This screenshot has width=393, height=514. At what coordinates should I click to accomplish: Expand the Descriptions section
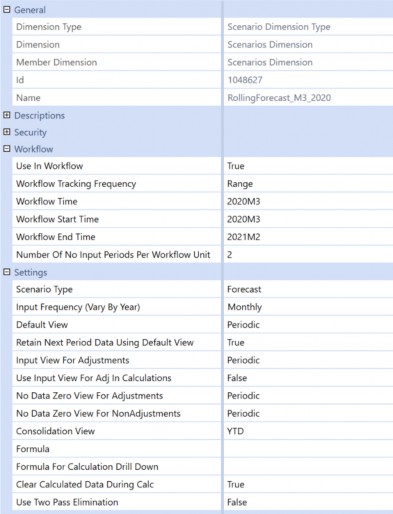7,115
